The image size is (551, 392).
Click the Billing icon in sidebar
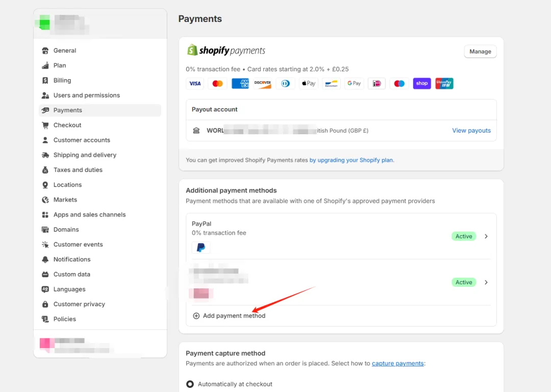45,81
